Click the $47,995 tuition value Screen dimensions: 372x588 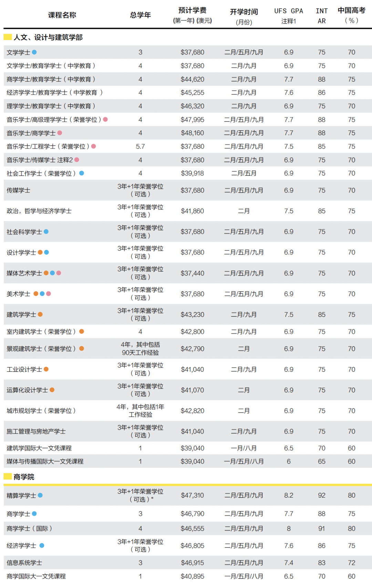tap(193, 120)
